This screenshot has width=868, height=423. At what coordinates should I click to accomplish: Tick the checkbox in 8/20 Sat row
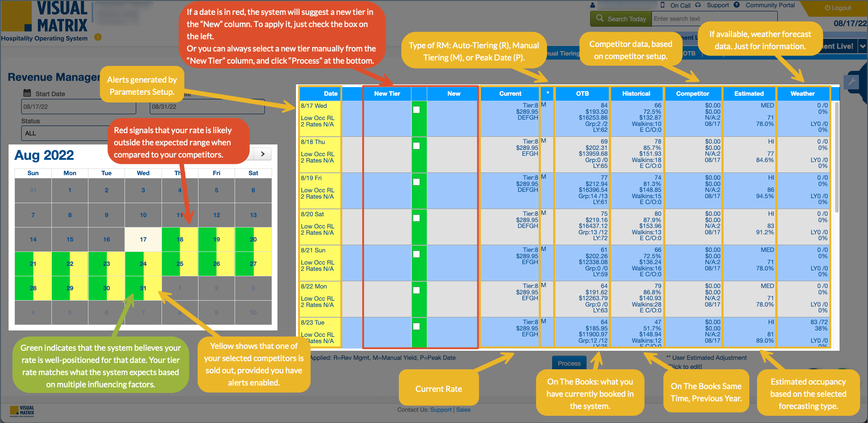pyautogui.click(x=416, y=218)
